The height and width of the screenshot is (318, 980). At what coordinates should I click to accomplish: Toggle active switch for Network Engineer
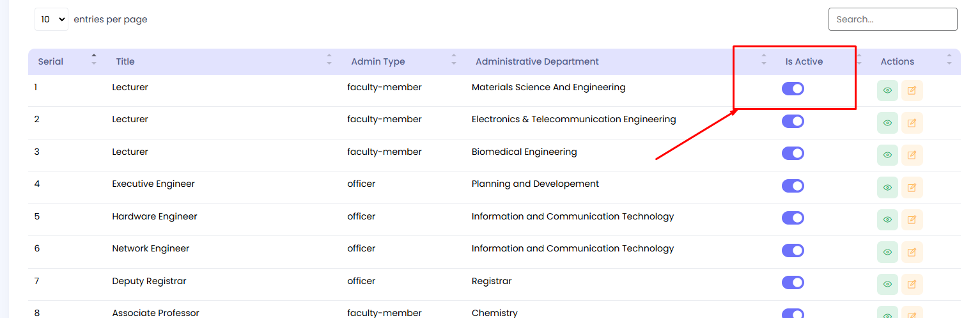click(x=793, y=250)
